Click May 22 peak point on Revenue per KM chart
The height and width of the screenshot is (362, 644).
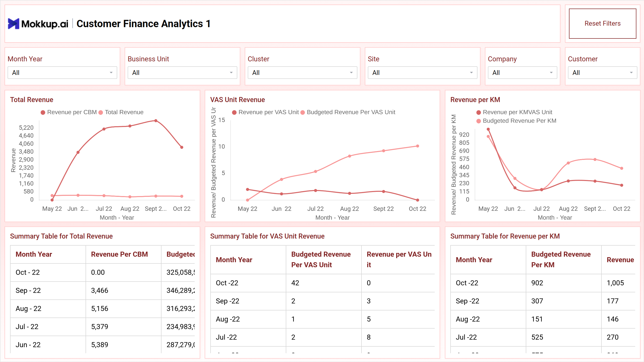(488, 129)
